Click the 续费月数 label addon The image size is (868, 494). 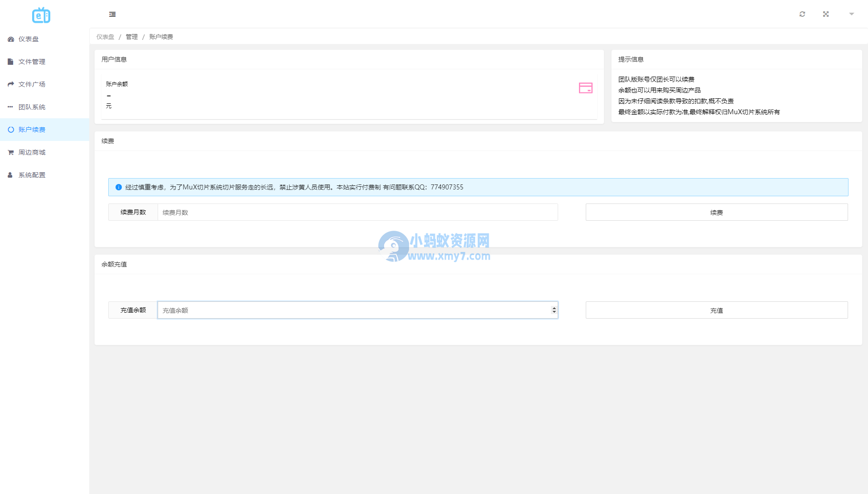[133, 212]
